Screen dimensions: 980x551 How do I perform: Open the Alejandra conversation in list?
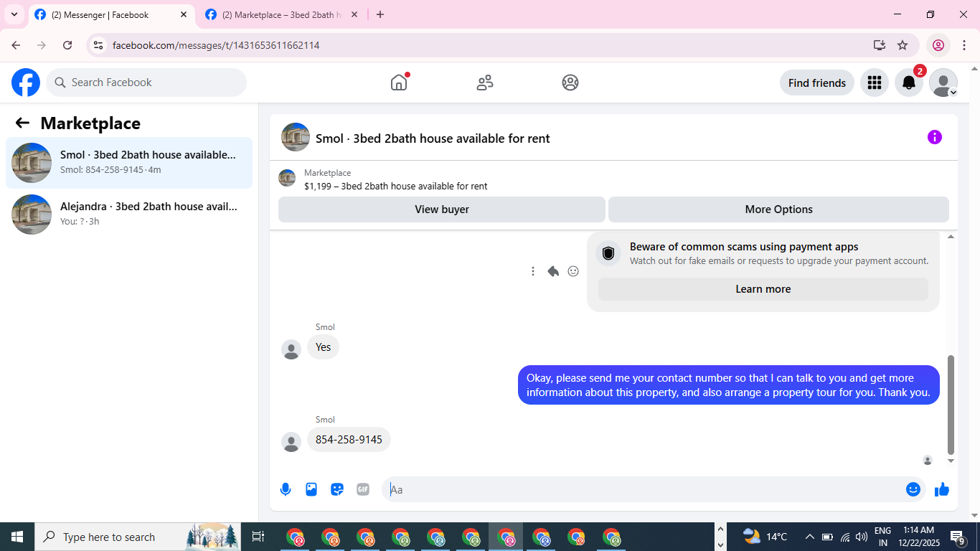pyautogui.click(x=129, y=215)
